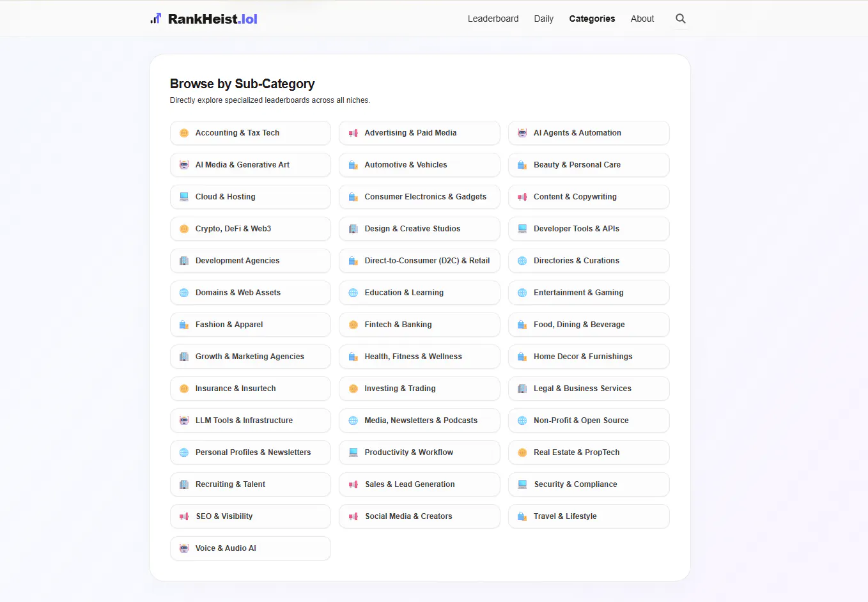
Task: Open the About nav item
Action: coord(642,19)
